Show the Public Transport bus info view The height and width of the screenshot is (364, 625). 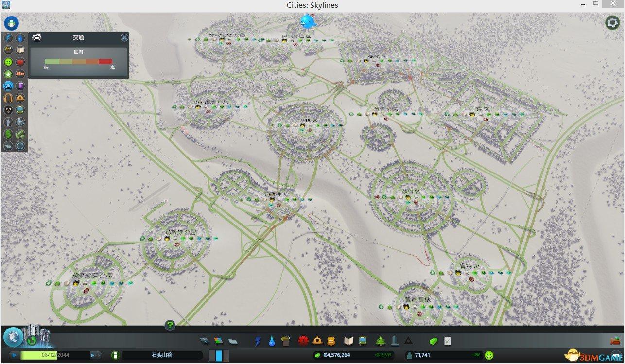(20, 110)
